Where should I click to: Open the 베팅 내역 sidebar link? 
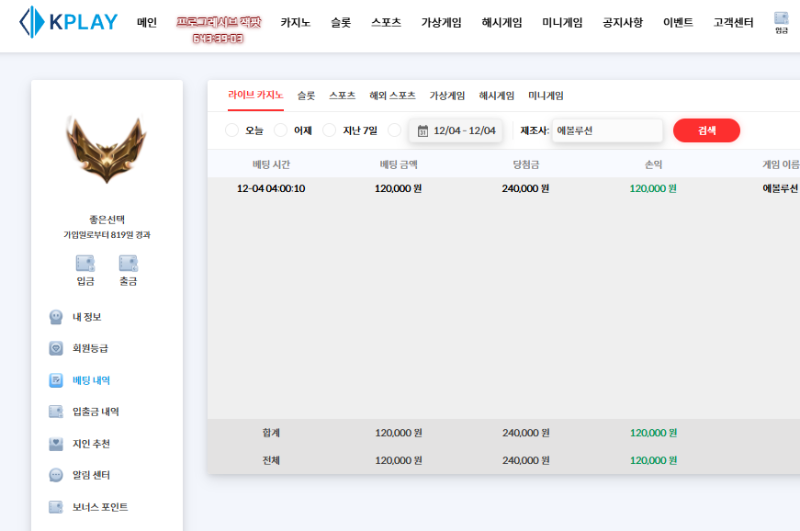pyautogui.click(x=91, y=381)
